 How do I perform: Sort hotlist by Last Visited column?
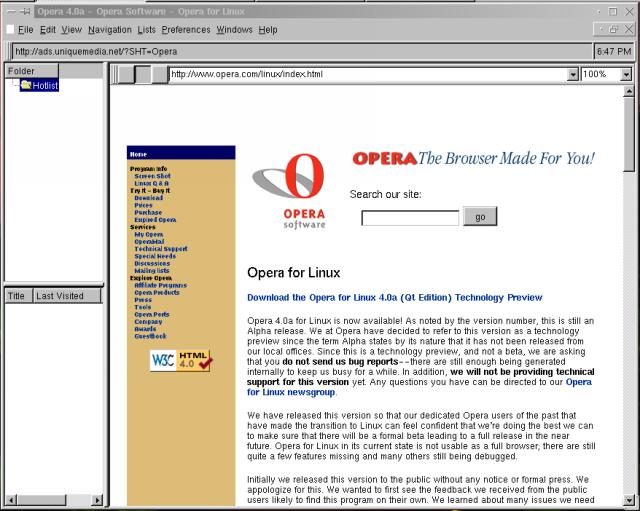pyautogui.click(x=66, y=296)
